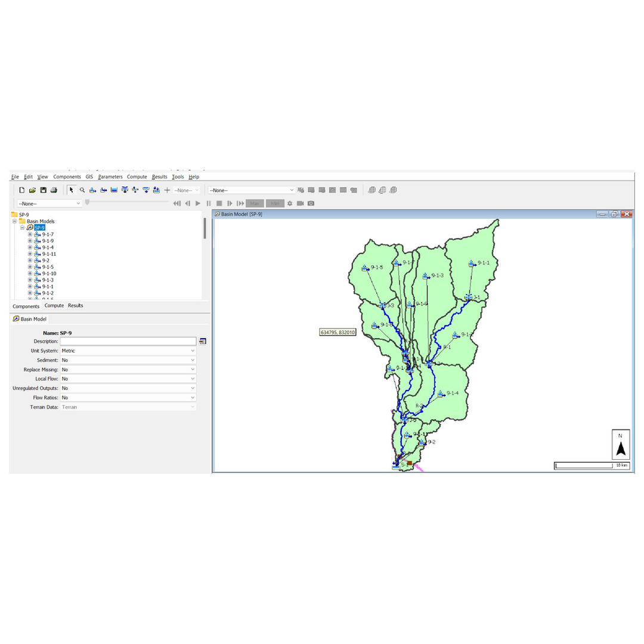
Task: Collapse the SP-9 basin model node
Action: tap(22, 228)
